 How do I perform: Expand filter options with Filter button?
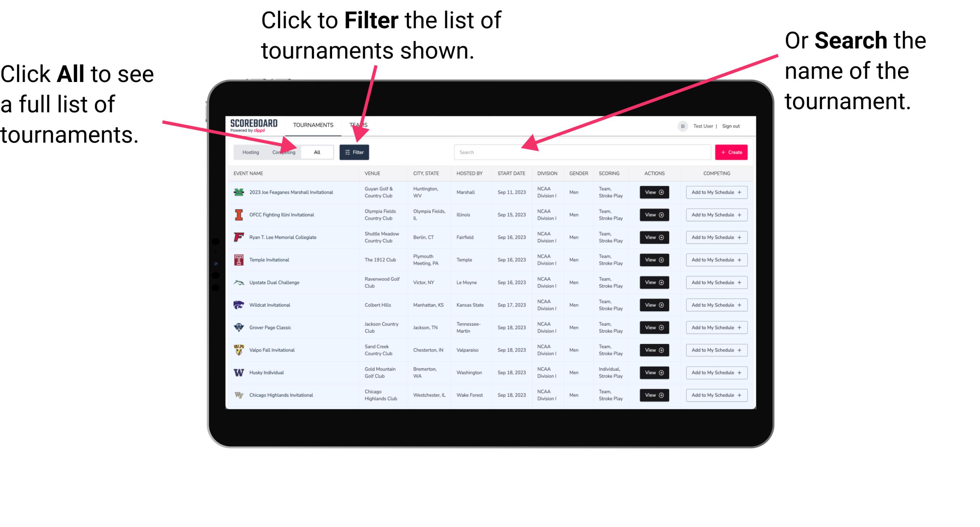pos(354,152)
